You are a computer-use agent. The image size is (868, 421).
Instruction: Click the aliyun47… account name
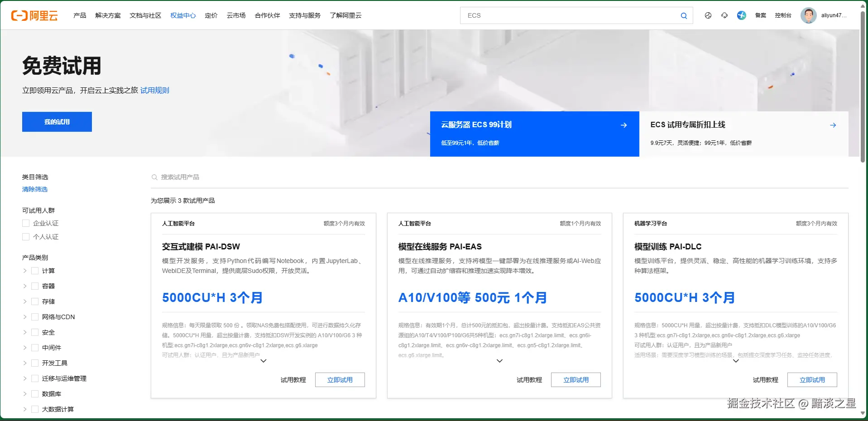tap(834, 15)
